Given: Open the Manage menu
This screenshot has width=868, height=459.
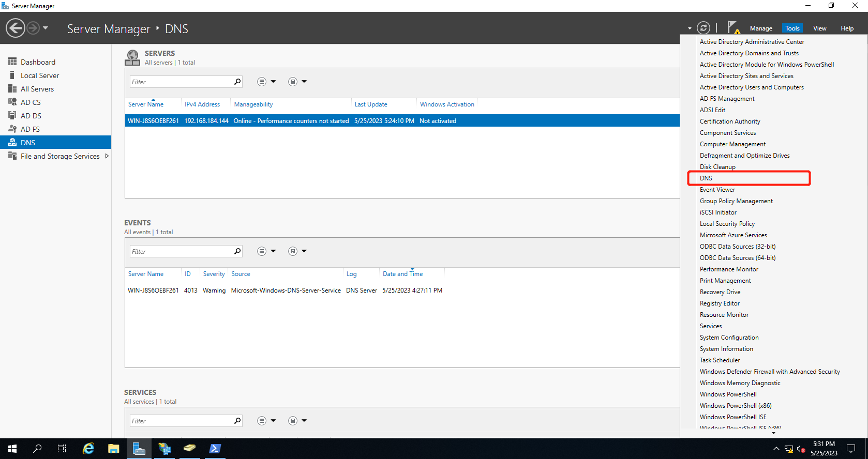Looking at the screenshot, I should pos(761,28).
